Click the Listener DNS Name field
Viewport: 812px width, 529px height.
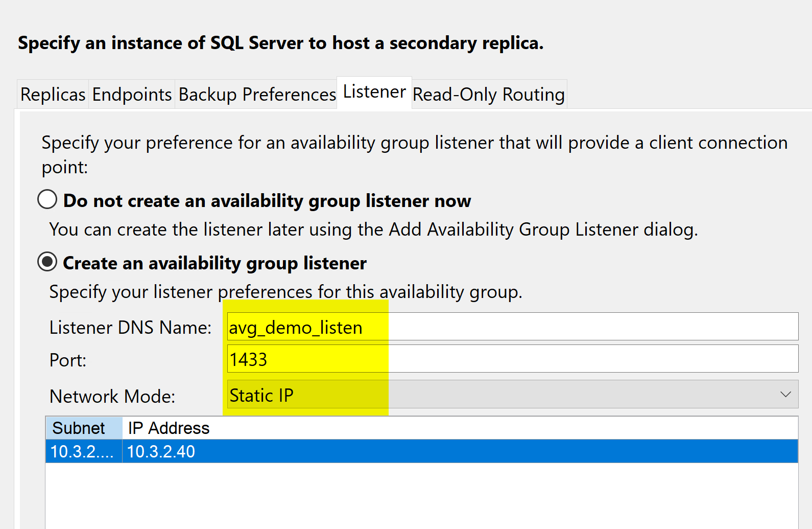point(513,327)
